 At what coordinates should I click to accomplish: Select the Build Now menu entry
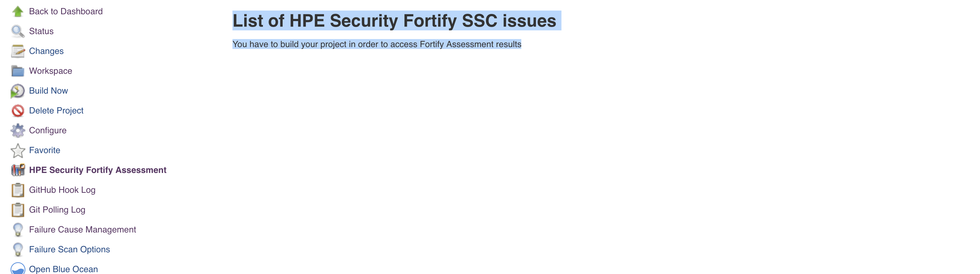coord(48,91)
